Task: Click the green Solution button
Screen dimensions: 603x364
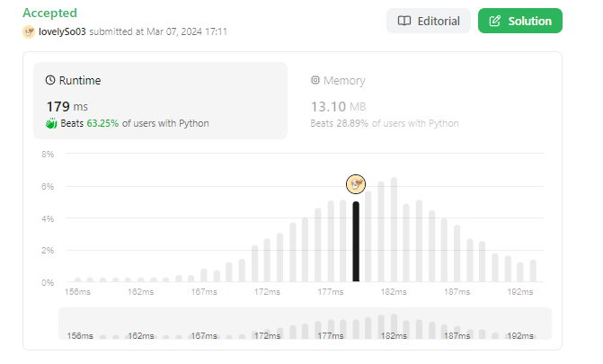Action: click(x=520, y=21)
